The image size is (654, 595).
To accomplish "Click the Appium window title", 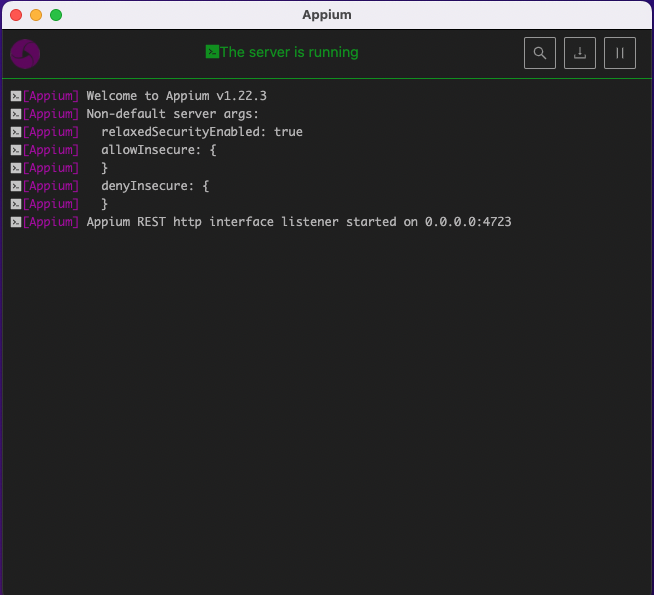I will pyautogui.click(x=327, y=15).
